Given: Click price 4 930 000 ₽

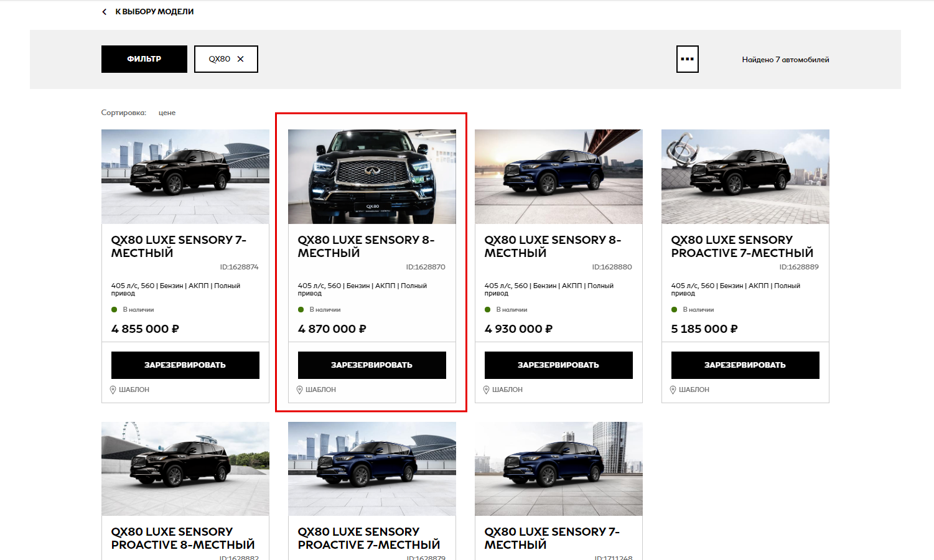Looking at the screenshot, I should [518, 329].
